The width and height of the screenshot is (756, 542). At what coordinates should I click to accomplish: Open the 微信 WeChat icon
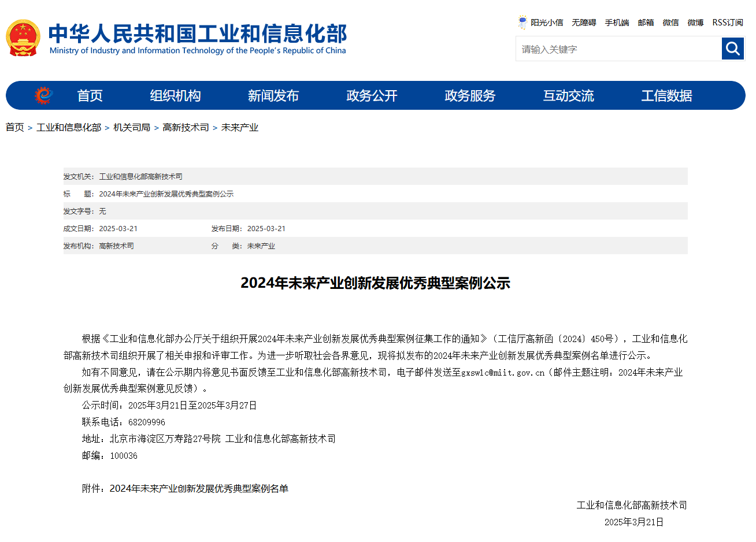671,22
